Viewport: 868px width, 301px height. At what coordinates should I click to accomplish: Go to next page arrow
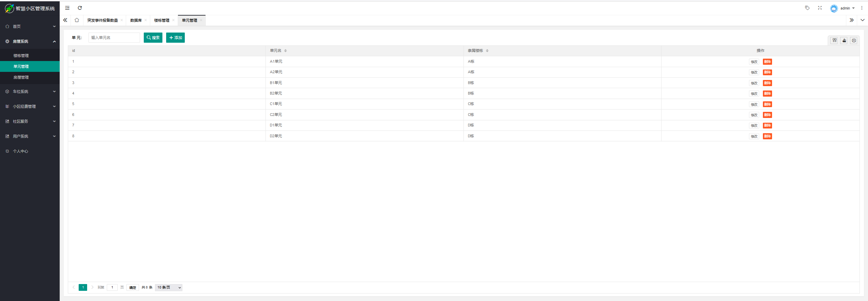92,287
